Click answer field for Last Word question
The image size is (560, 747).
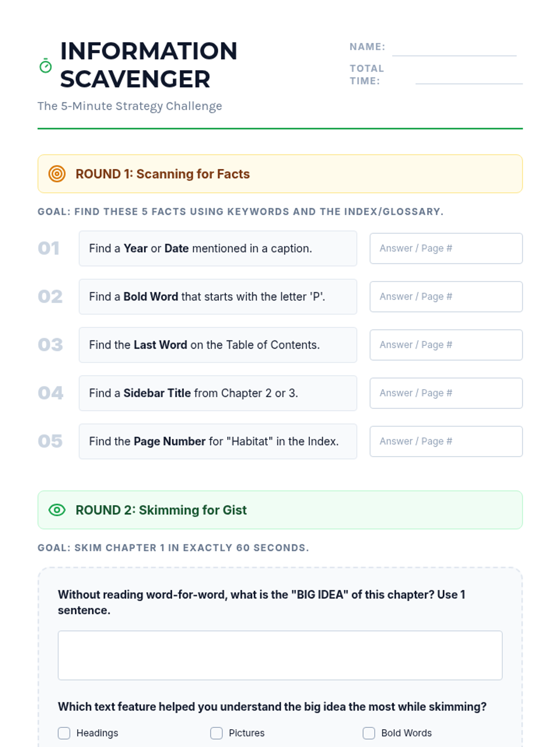446,345
